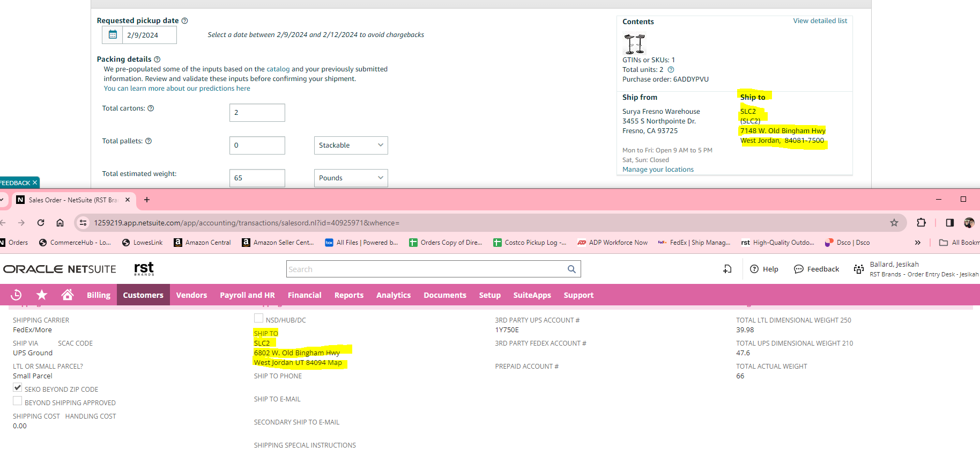Image resolution: width=980 pixels, height=461 pixels.
Task: Open the pickup date calendar icon
Action: [113, 34]
